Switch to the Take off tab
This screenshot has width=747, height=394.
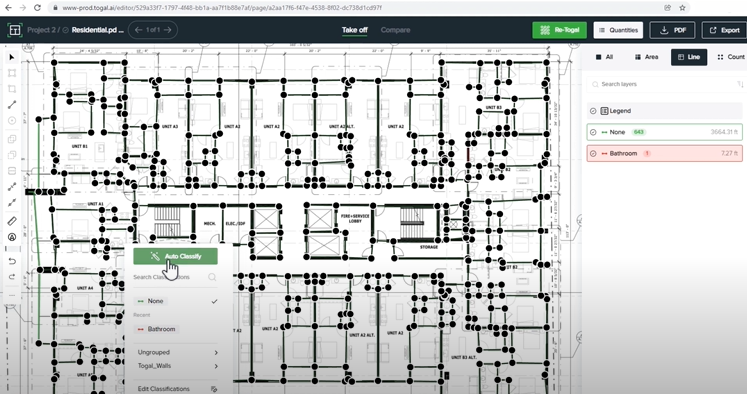pyautogui.click(x=354, y=30)
